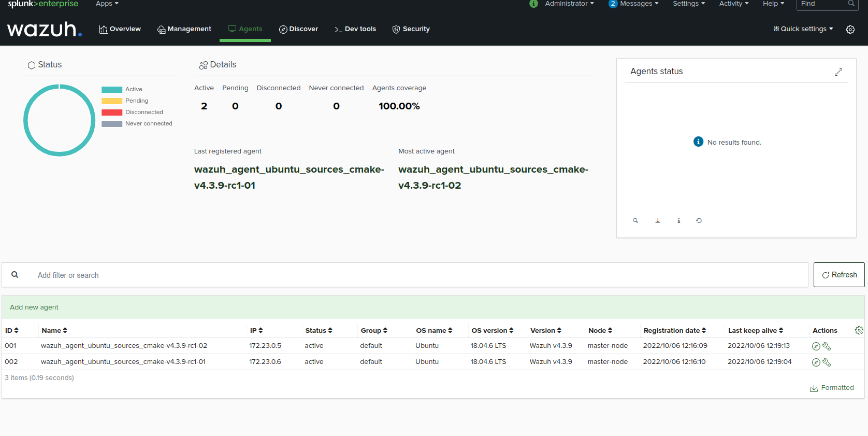Open the Discover tab in the navigation bar
The image size is (868, 436).
[x=298, y=29]
